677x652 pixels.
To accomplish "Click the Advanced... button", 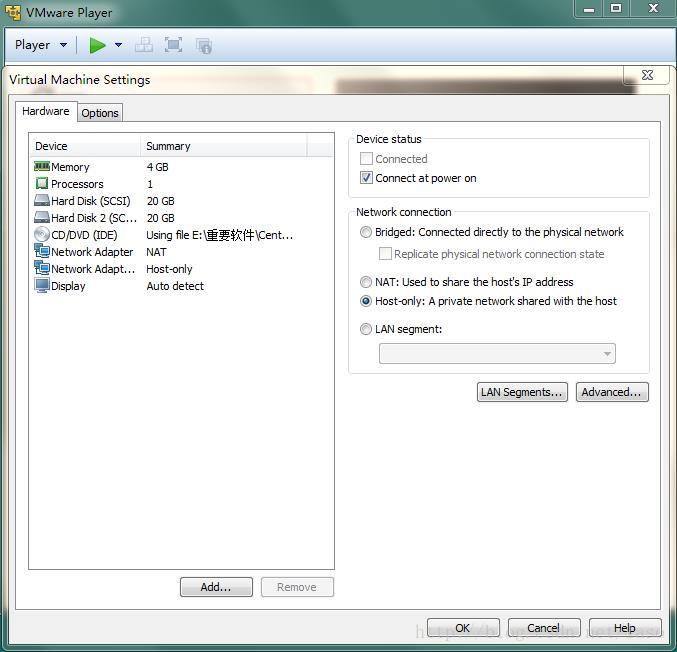I will coord(612,392).
